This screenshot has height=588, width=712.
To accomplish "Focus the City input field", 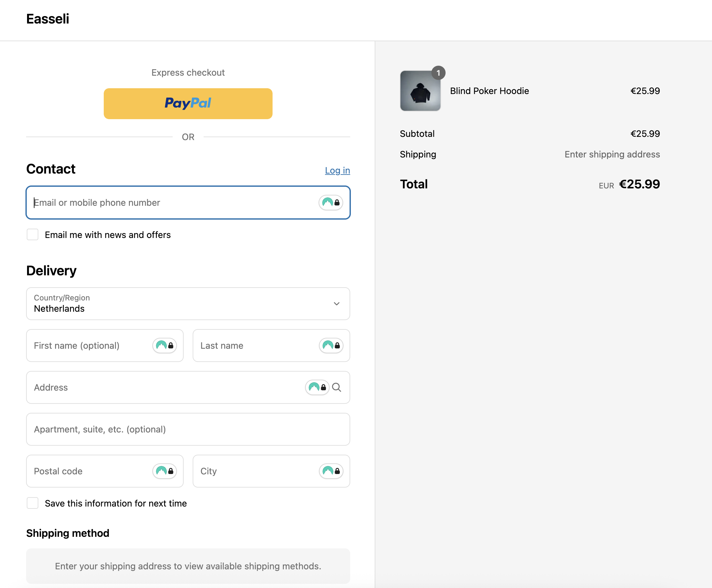I will pyautogui.click(x=271, y=471).
